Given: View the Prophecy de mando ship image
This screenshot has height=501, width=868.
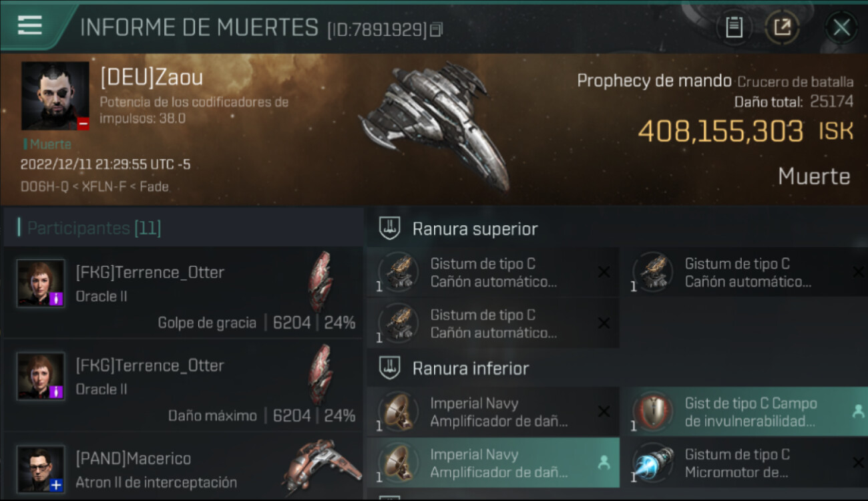Looking at the screenshot, I should click(x=434, y=127).
